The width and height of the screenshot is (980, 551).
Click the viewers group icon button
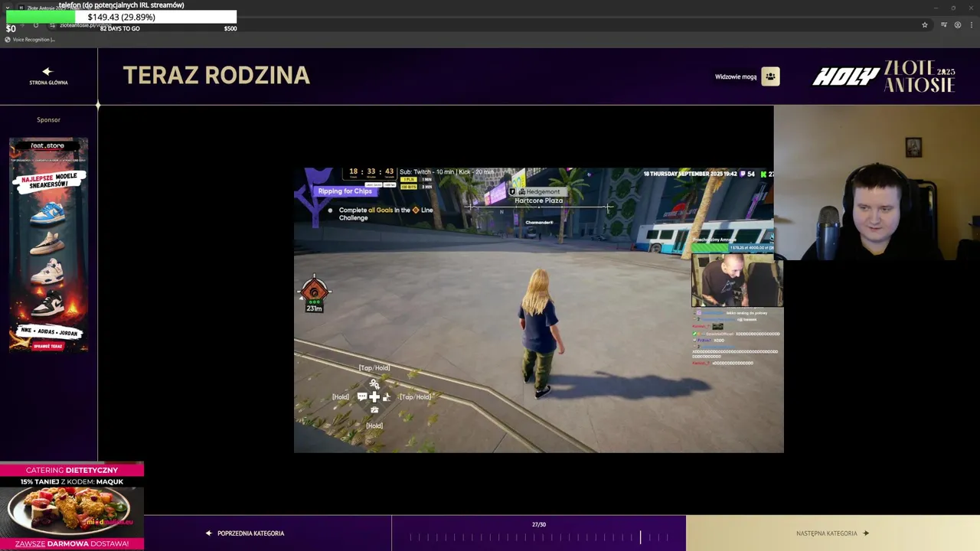(x=770, y=77)
